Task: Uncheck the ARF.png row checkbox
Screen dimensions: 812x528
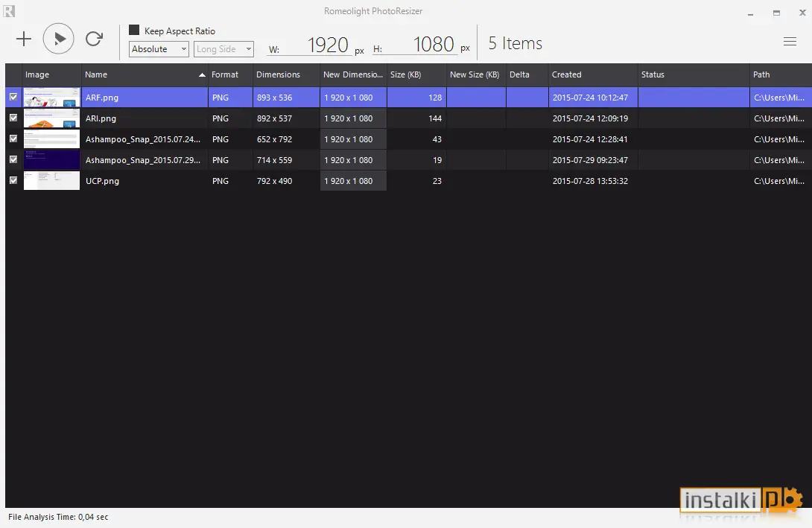Action: 13,97
